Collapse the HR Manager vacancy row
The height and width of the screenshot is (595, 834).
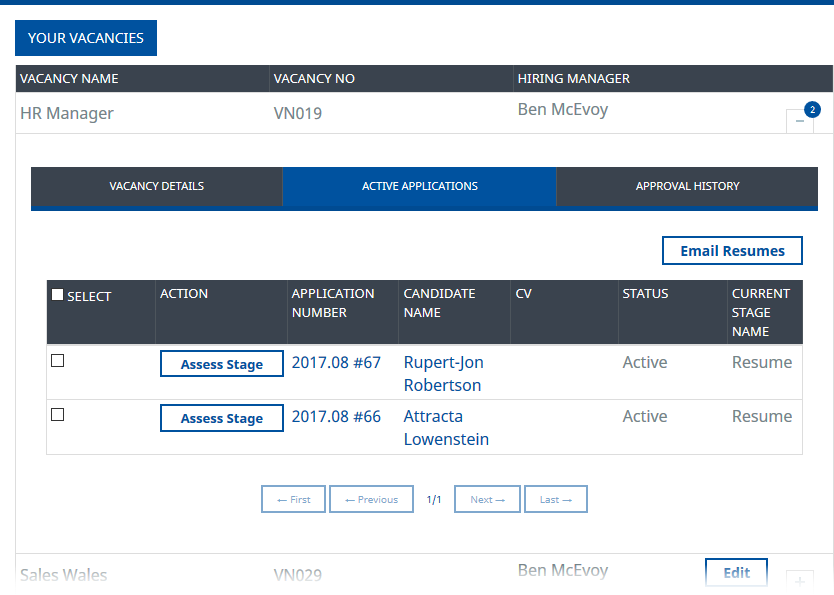(800, 121)
